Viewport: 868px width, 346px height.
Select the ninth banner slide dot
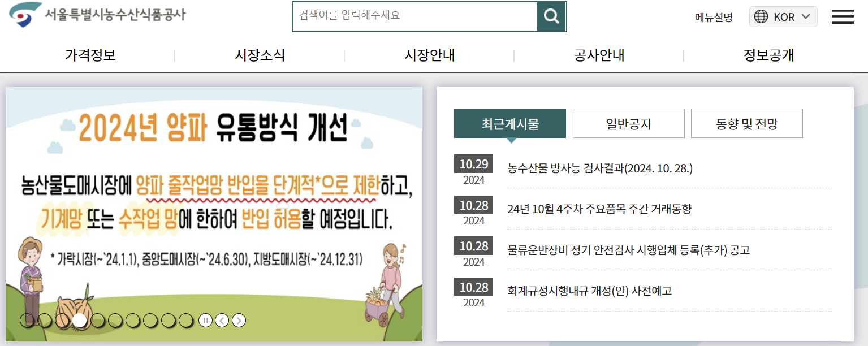(x=169, y=321)
